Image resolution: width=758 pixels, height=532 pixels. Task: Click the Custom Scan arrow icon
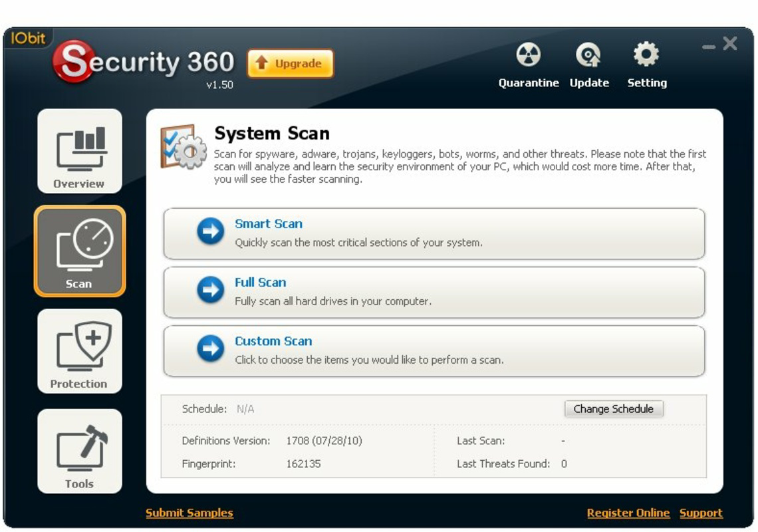click(x=210, y=348)
